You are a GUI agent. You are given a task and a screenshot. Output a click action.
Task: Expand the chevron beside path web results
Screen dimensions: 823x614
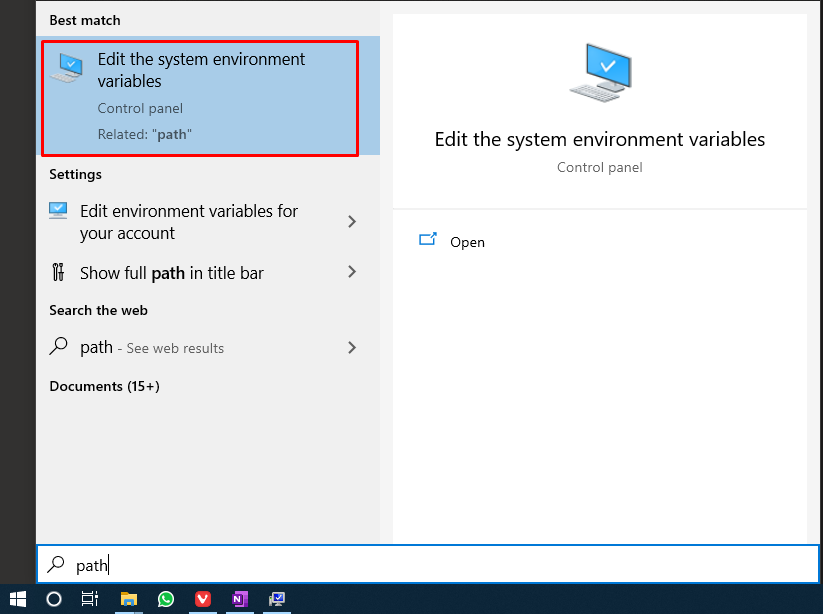tap(352, 347)
